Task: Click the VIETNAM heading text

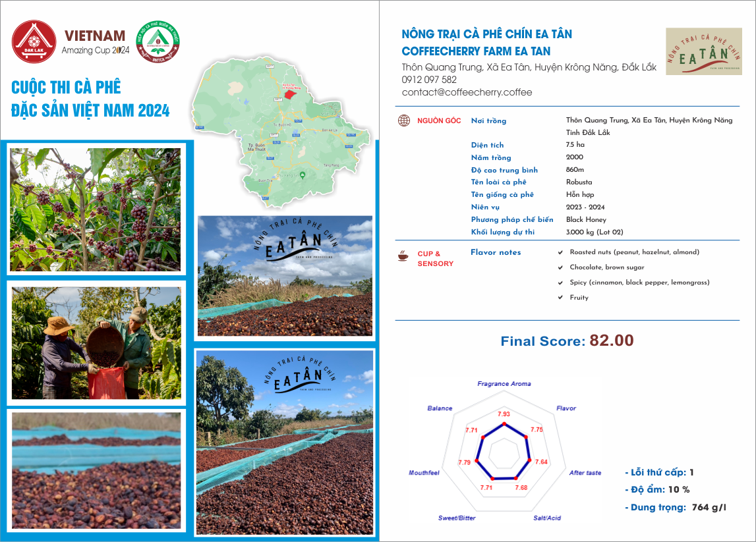Action: (x=95, y=36)
